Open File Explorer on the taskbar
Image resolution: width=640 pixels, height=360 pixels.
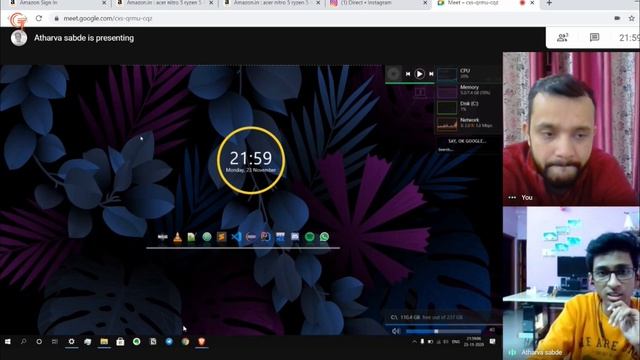click(104, 342)
